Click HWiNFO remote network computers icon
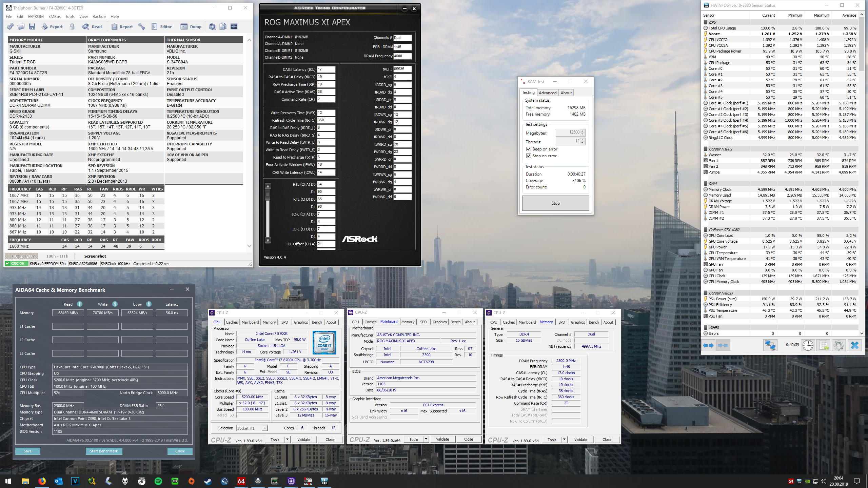 click(770, 345)
